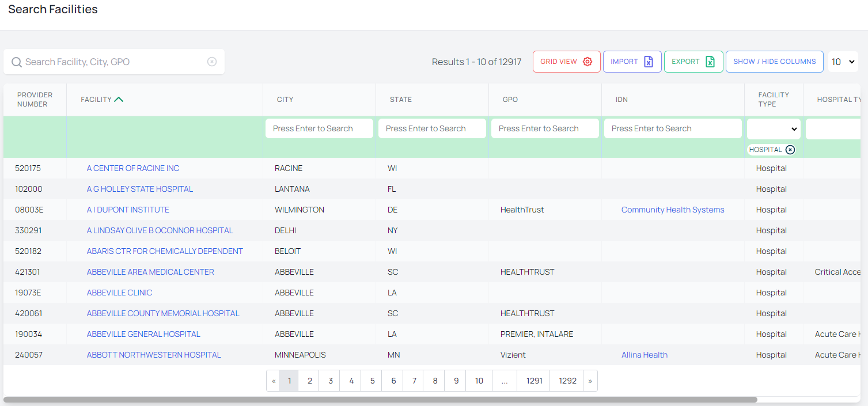868x406 pixels.
Task: Go to previous page with « arrow
Action: point(274,381)
